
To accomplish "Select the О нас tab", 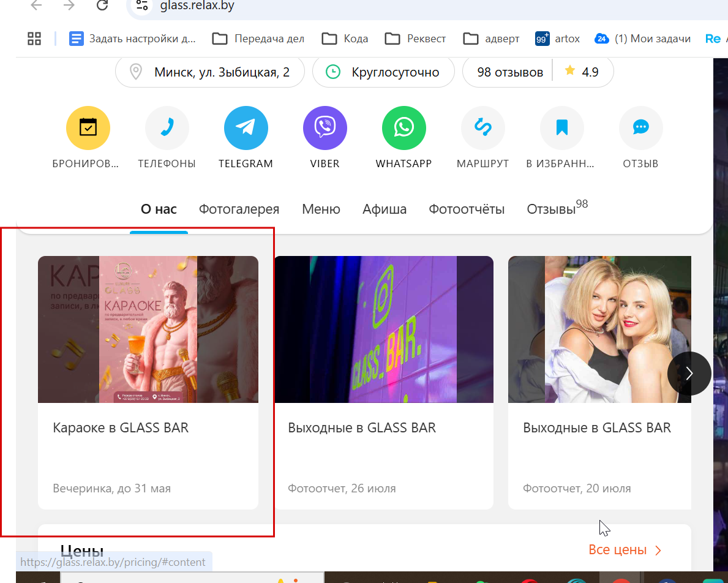I will [x=159, y=209].
